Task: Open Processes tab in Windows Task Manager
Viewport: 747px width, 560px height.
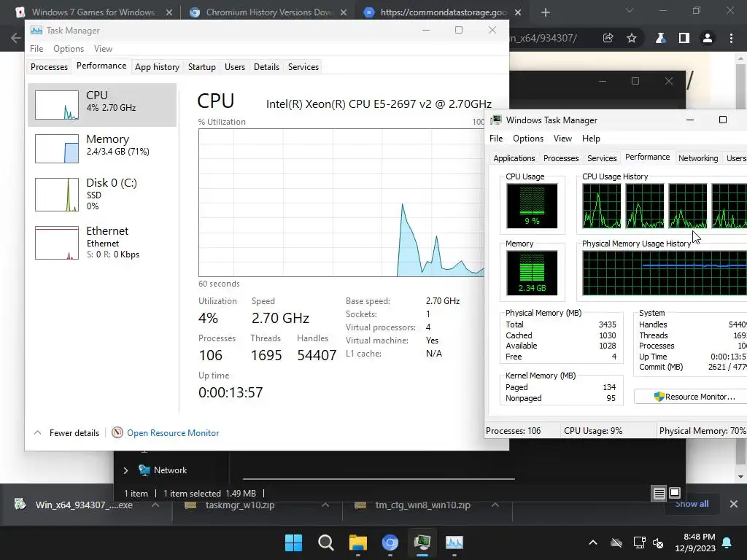Action: click(x=561, y=158)
